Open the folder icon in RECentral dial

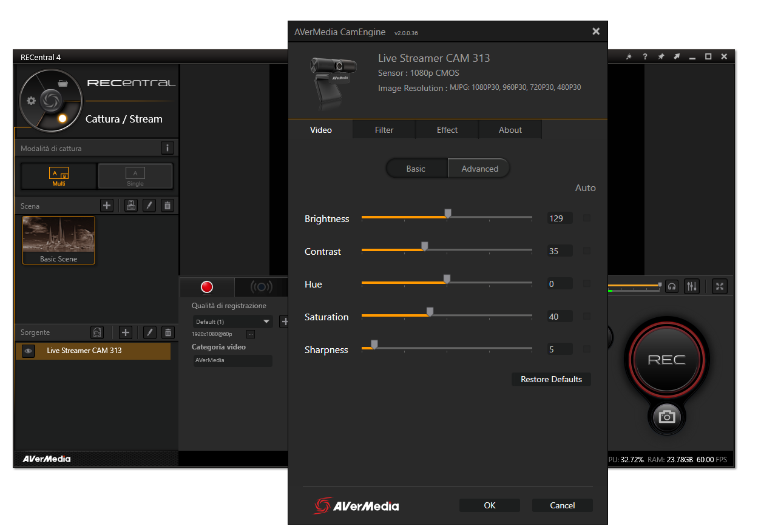63,83
